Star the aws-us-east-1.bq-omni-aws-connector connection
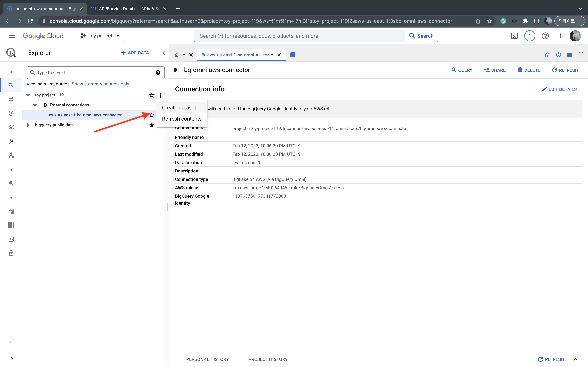 coord(152,115)
